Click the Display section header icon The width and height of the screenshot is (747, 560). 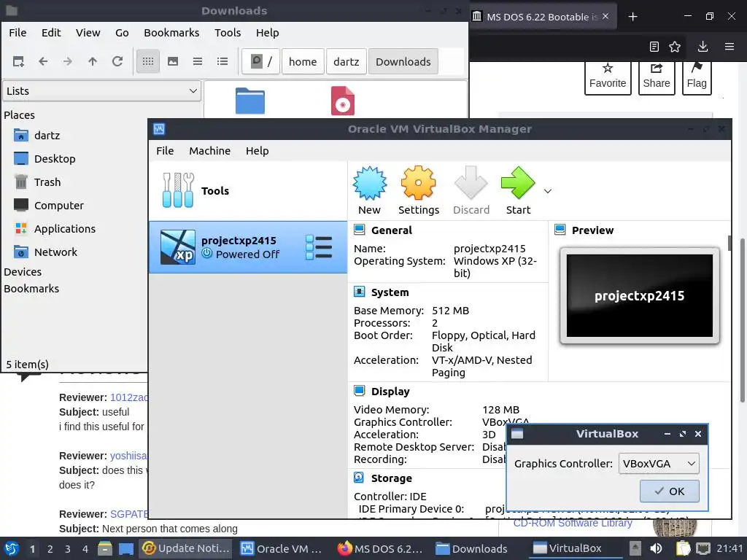(x=359, y=391)
